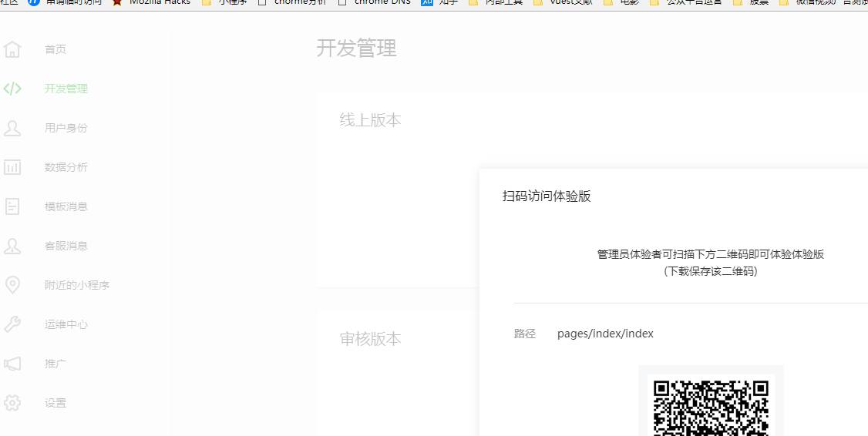Click the bar chart icon for 数据分析
Screen dimensions: 868x436
pyautogui.click(x=12, y=167)
